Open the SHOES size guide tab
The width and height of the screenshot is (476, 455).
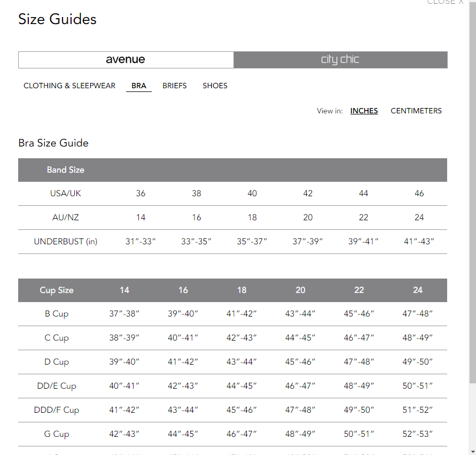tap(215, 86)
